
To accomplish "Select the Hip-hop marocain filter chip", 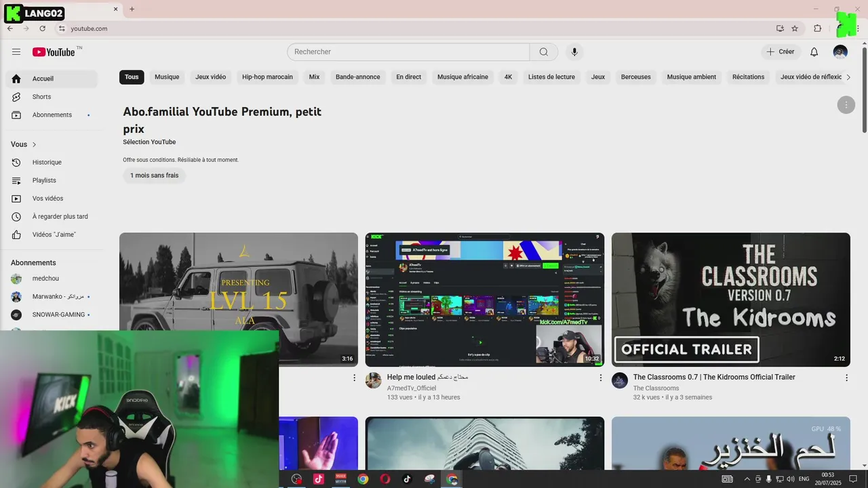I will point(267,77).
